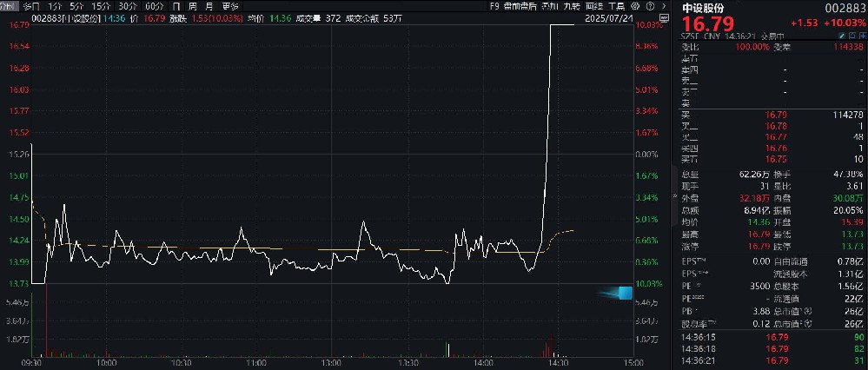Click the 开盘 open price 15.39
This screenshot has width=868, height=370.
point(854,221)
